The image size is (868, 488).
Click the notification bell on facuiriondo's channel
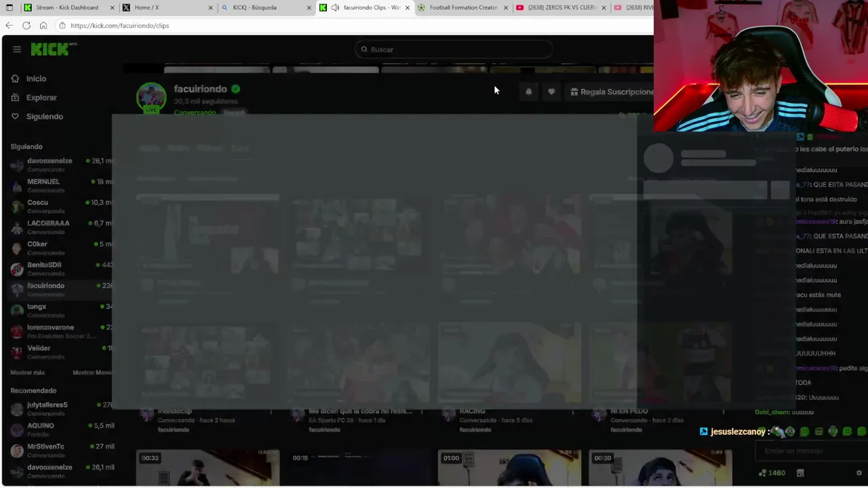pos(529,92)
